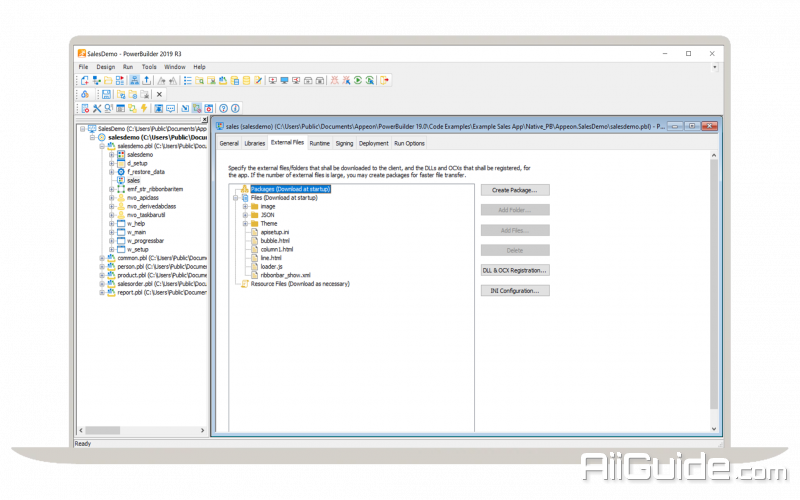The image size is (800, 500).
Task: Expand the common.pbl library node
Action: tap(102, 258)
